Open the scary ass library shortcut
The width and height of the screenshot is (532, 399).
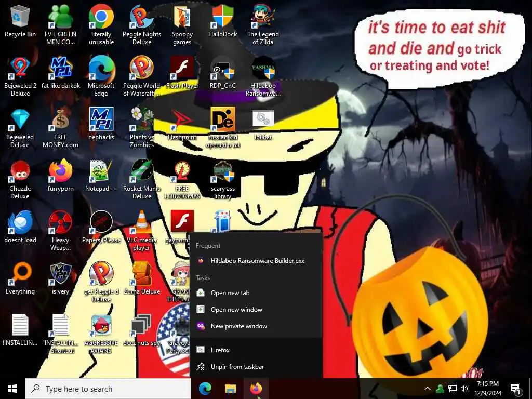pos(222,179)
